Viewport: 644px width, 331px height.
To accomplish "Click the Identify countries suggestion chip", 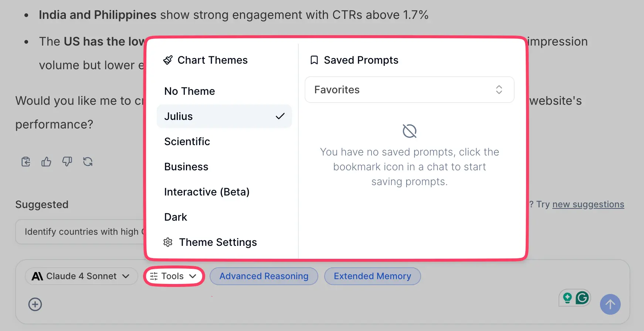I will 81,232.
